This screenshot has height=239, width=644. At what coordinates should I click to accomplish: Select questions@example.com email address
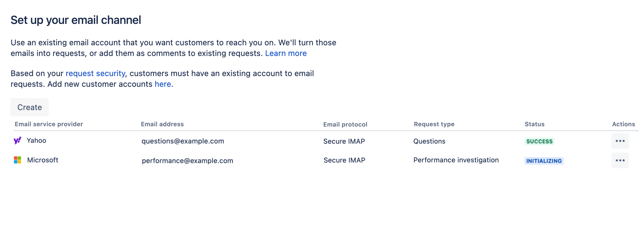coord(183,141)
